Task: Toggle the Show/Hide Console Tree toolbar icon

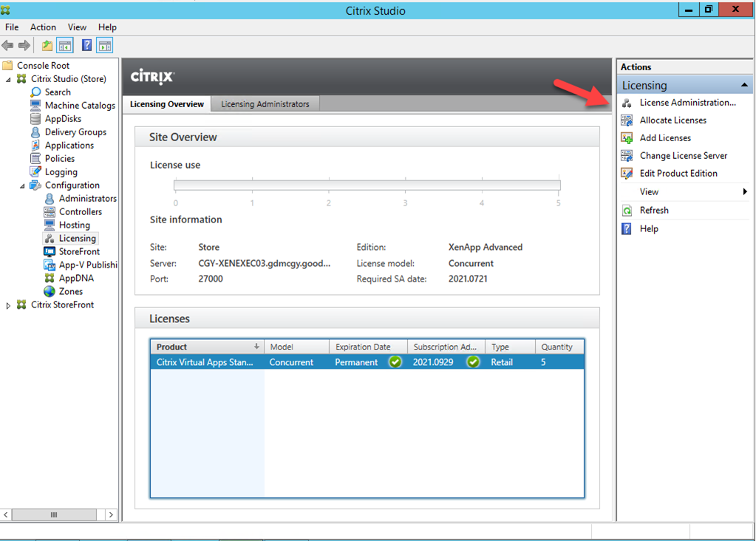Action: pos(65,46)
